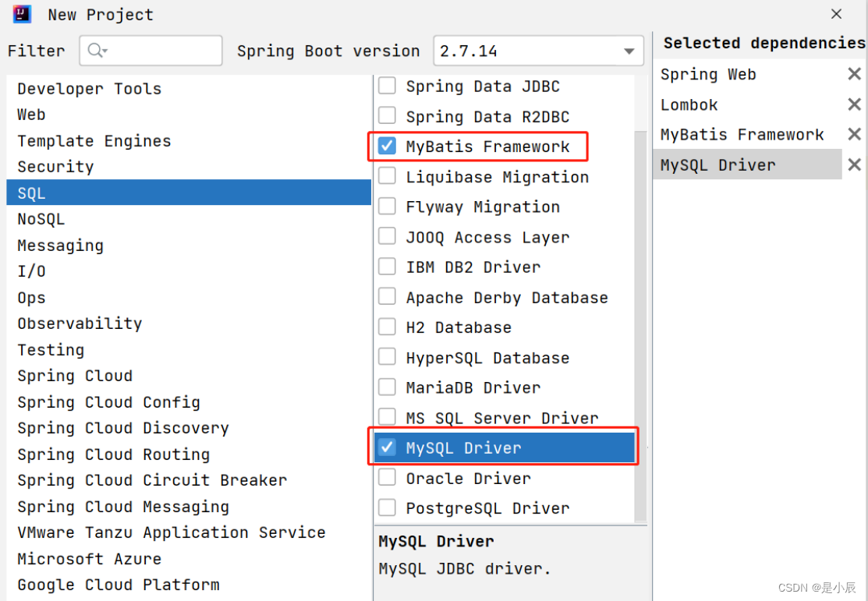This screenshot has width=868, height=601.
Task: Open the Security category
Action: coord(189,167)
